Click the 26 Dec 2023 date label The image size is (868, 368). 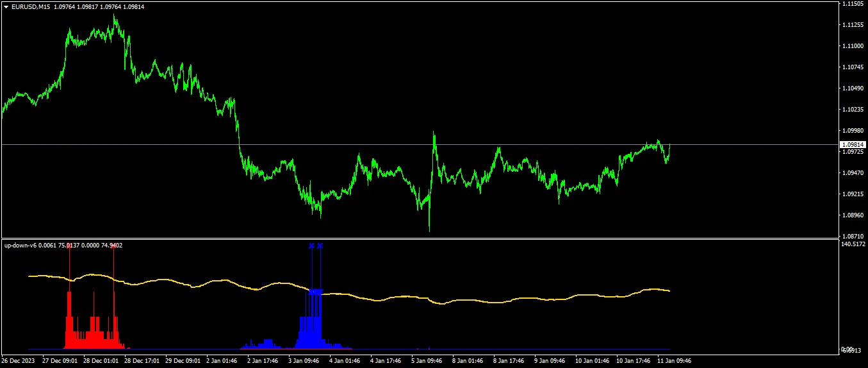click(x=20, y=361)
